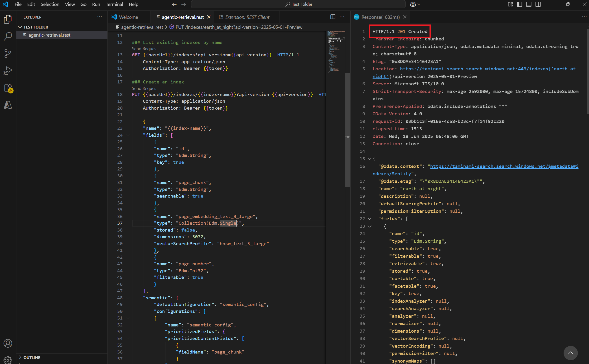Open editor More Actions ellipsis
Image resolution: width=589 pixels, height=364 pixels.
coord(342,17)
